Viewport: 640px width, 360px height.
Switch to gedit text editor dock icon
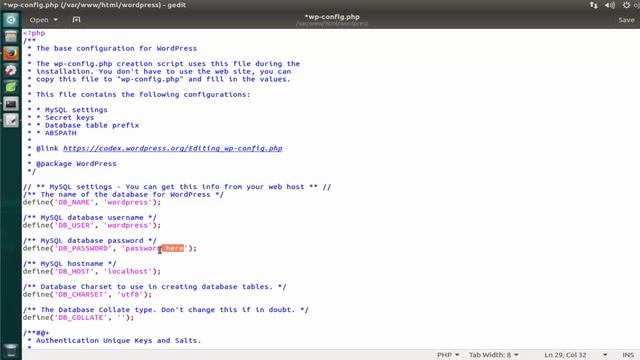tap(11, 120)
